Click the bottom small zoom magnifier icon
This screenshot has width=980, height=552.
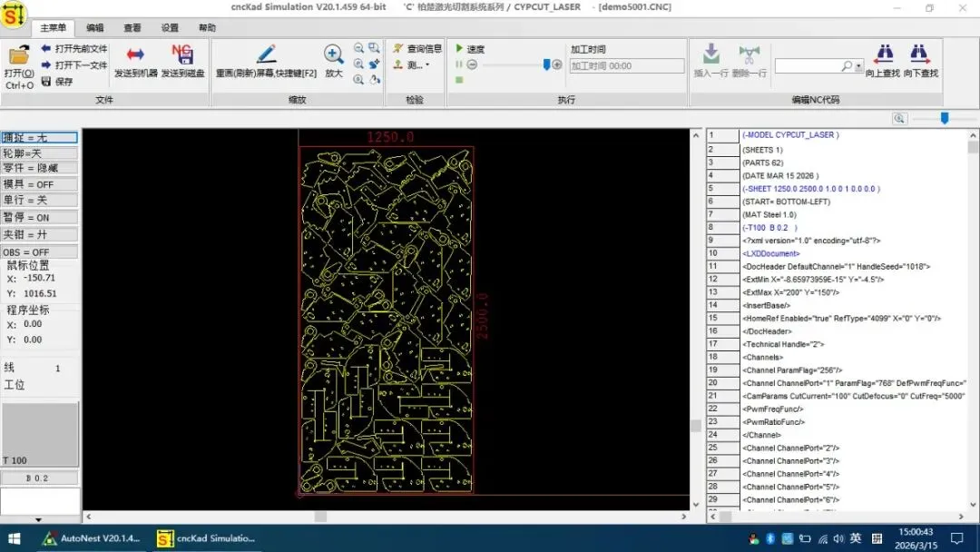[x=358, y=79]
